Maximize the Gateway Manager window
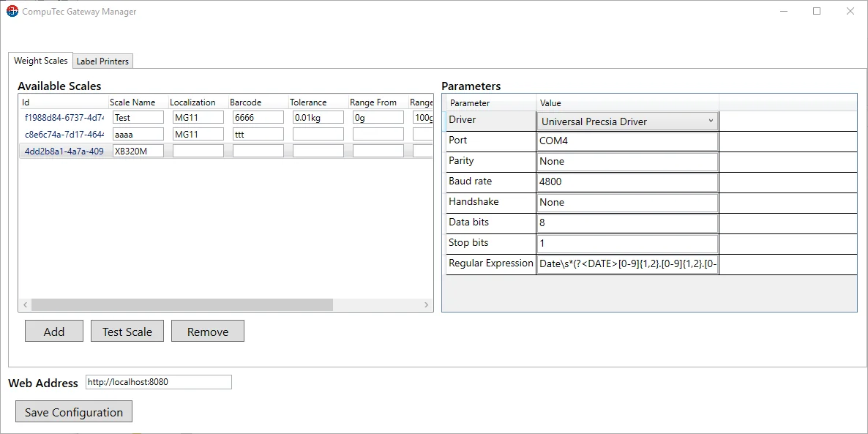 pos(817,12)
